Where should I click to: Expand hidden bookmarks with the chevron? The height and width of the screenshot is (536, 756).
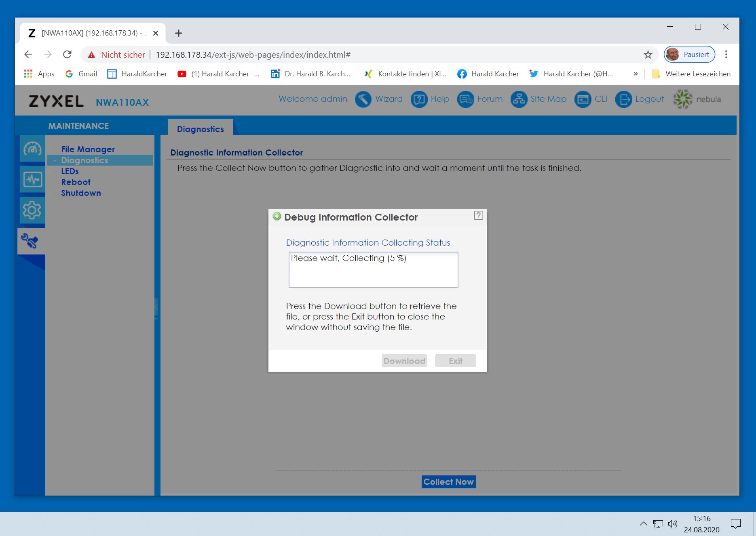[636, 74]
